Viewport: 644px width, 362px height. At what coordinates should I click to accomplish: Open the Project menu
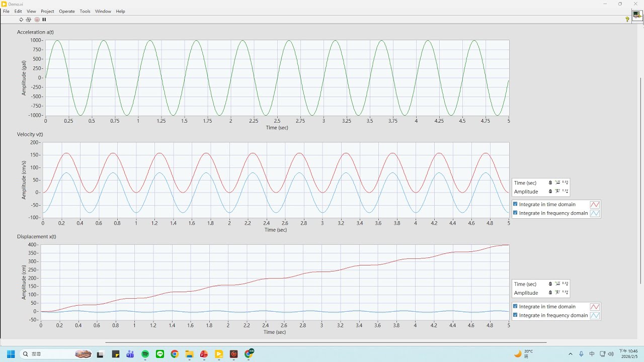[x=47, y=11]
